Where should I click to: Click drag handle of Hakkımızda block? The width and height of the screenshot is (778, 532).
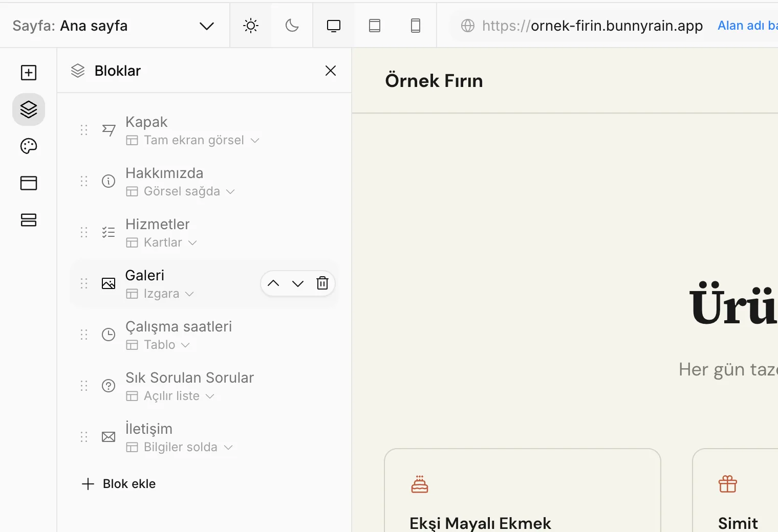click(x=84, y=181)
